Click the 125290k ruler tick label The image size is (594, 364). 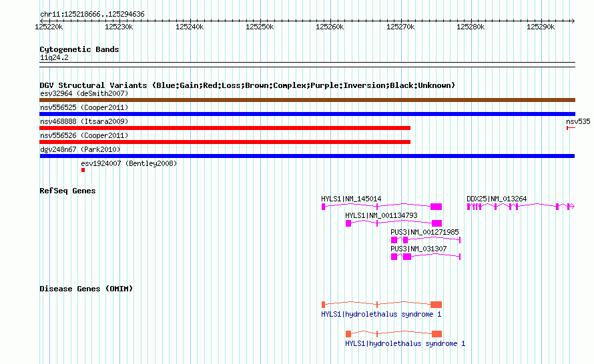coord(541,27)
